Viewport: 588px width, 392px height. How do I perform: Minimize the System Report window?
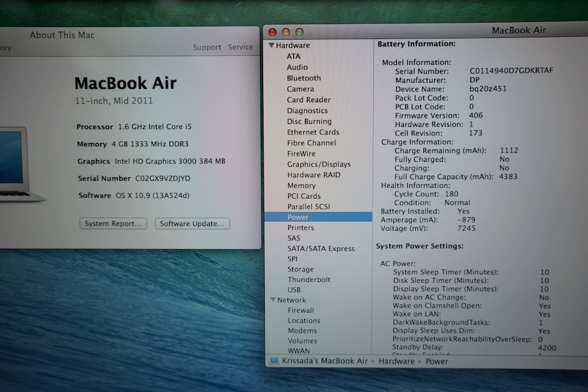click(x=286, y=32)
